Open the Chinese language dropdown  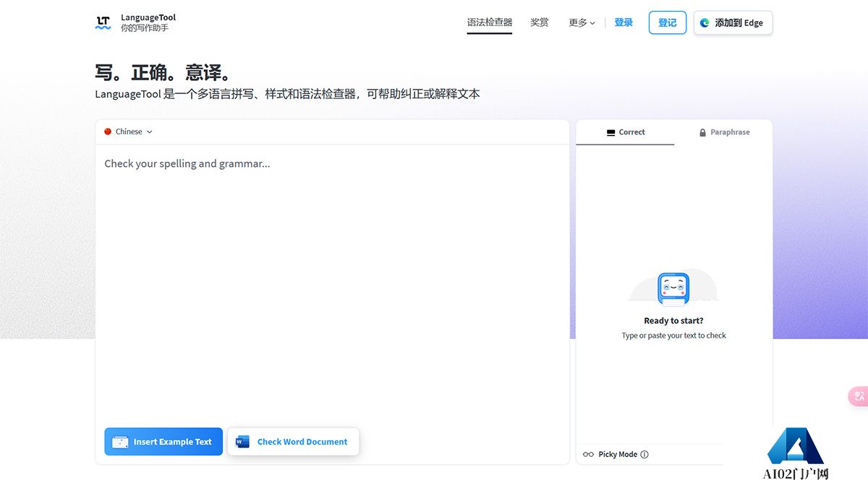[x=129, y=132]
